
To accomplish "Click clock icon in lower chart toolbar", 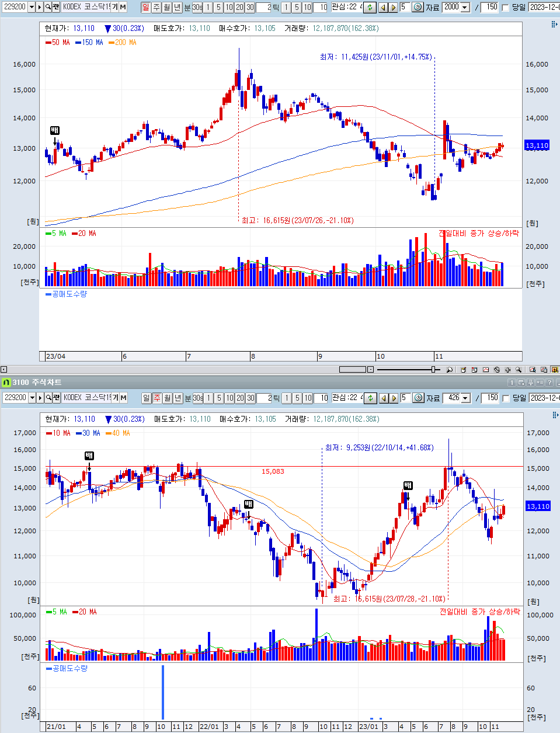I will 418,398.
